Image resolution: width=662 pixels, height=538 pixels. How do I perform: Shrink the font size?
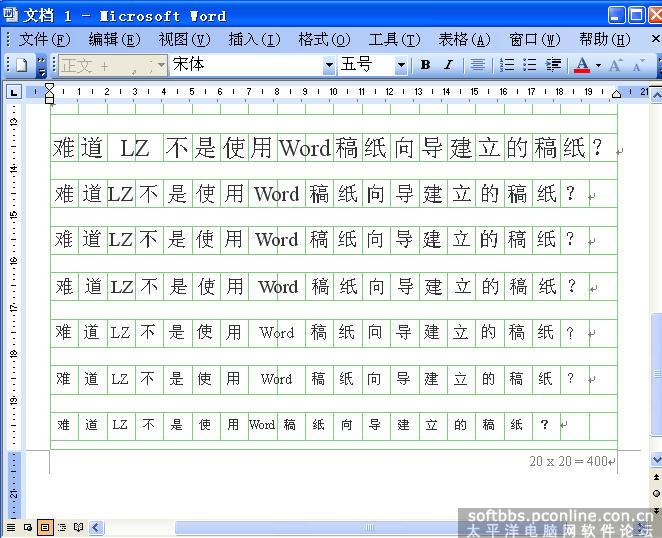coord(638,65)
